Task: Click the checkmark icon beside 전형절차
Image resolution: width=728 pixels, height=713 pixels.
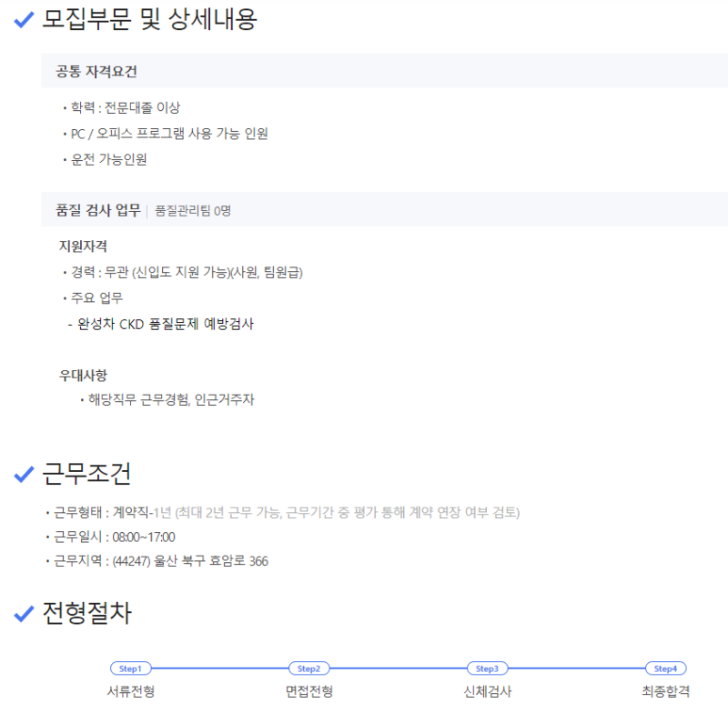Action: [25, 615]
